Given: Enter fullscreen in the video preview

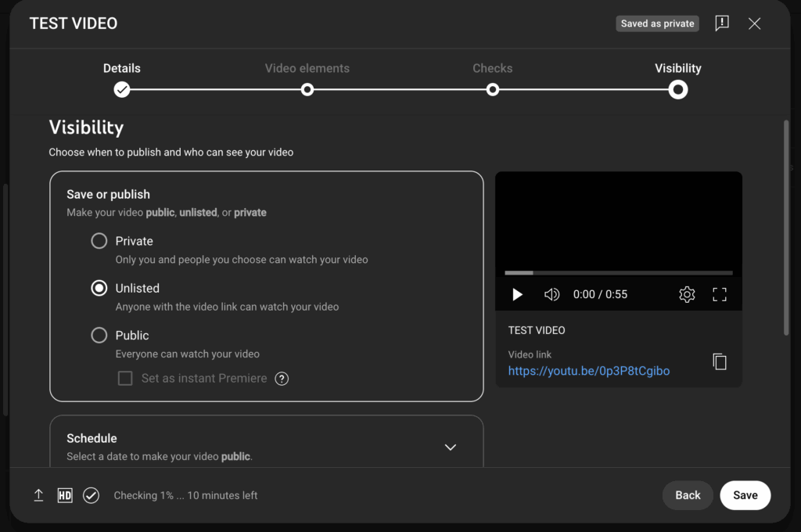Looking at the screenshot, I should point(720,294).
